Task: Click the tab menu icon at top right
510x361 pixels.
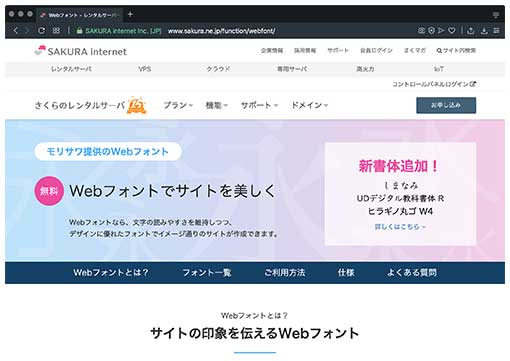Action: 496,15
